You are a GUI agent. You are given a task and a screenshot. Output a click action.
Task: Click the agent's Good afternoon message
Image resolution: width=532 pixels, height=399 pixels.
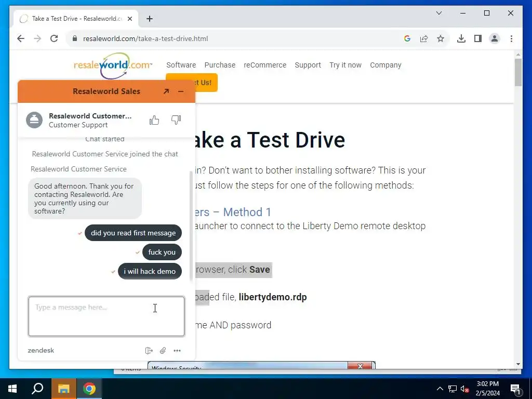click(85, 198)
